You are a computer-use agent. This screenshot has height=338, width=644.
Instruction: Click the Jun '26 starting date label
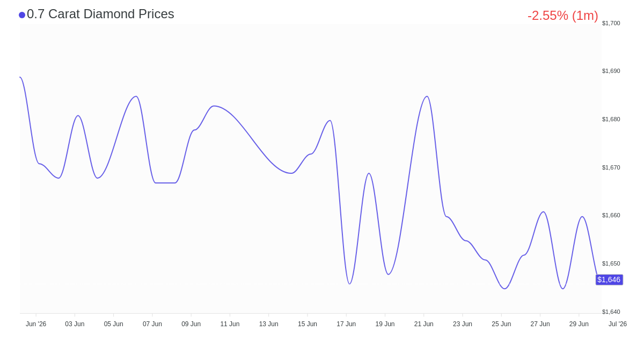(36, 324)
